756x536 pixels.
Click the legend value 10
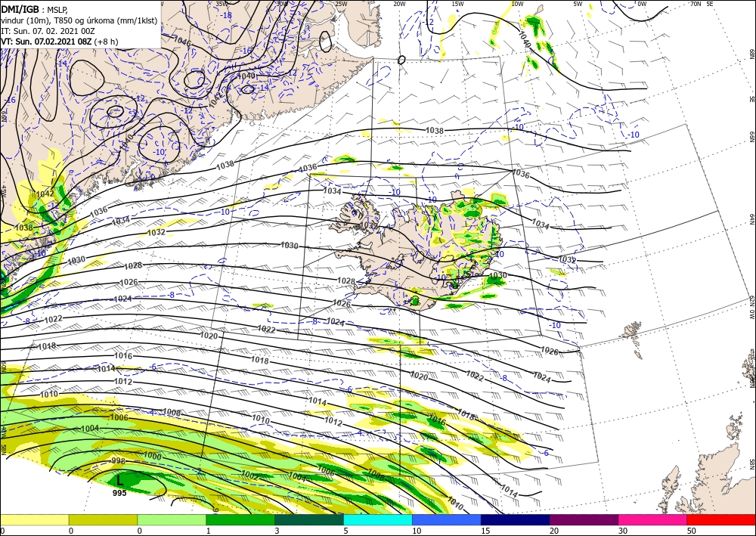pyautogui.click(x=417, y=531)
